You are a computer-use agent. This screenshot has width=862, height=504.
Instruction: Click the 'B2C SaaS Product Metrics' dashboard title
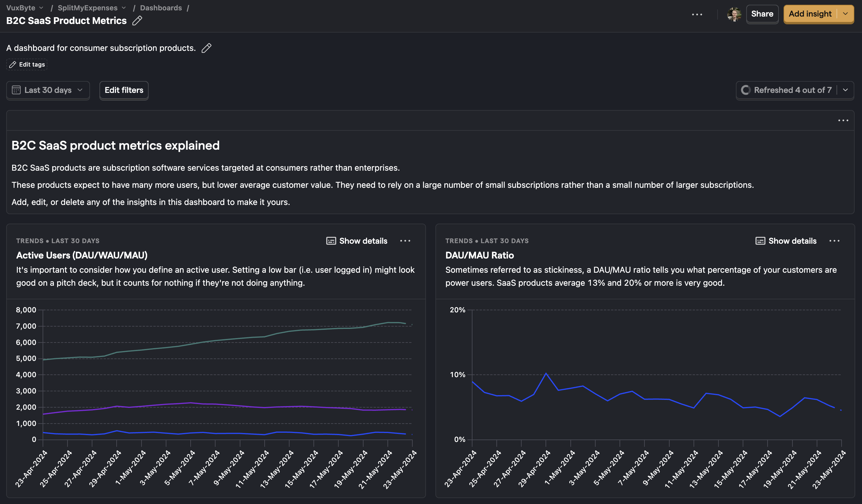(x=66, y=21)
